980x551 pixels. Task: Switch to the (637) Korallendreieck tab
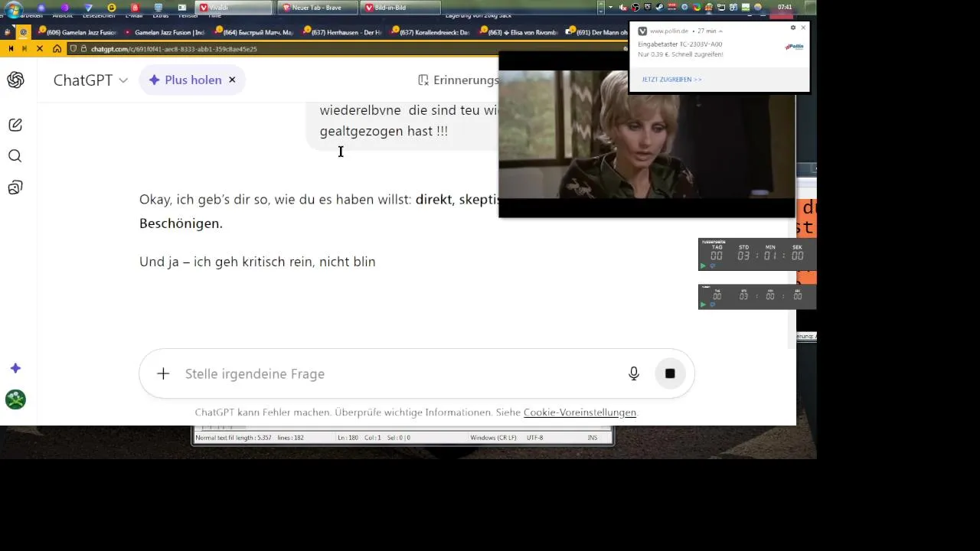(430, 32)
